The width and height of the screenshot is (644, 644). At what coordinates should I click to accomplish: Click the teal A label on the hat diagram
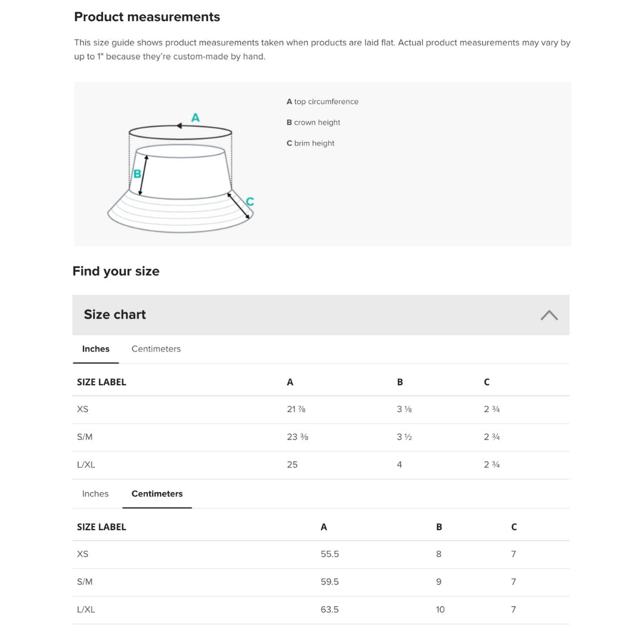[195, 118]
